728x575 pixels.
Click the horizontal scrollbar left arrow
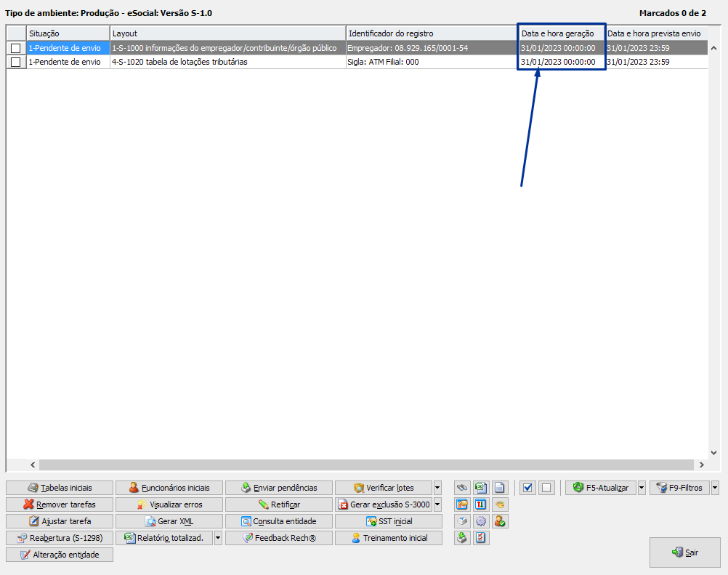coord(33,465)
